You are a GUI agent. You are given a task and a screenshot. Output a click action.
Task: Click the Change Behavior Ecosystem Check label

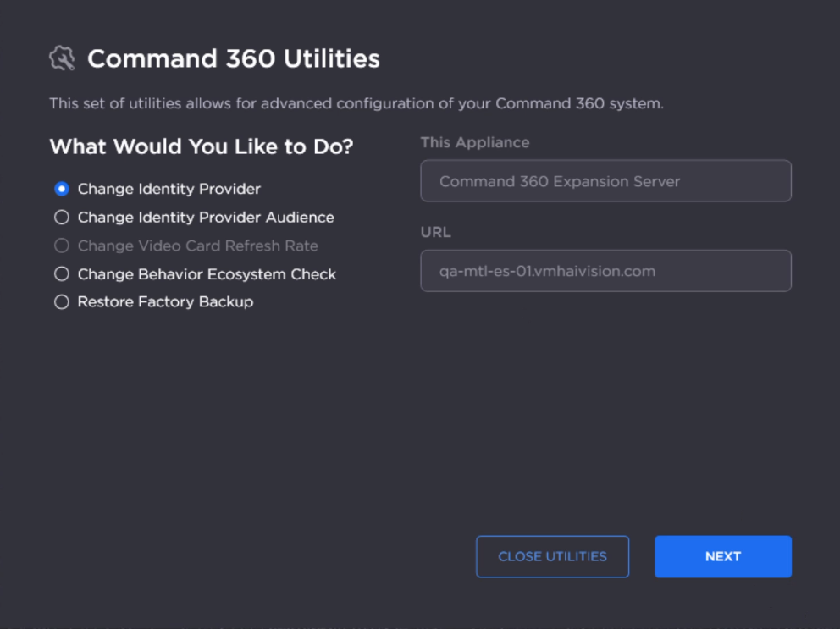[206, 274]
